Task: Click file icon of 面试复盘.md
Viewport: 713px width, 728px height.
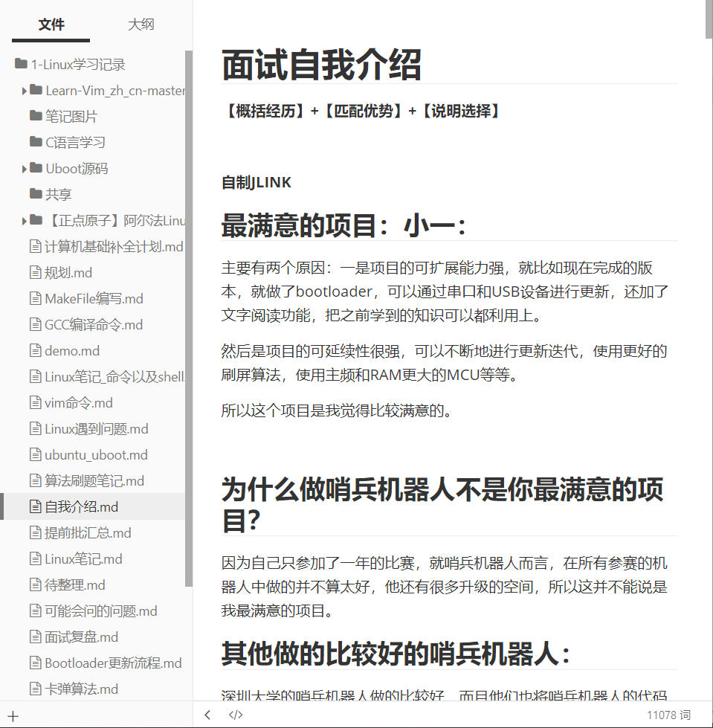Action: point(35,636)
